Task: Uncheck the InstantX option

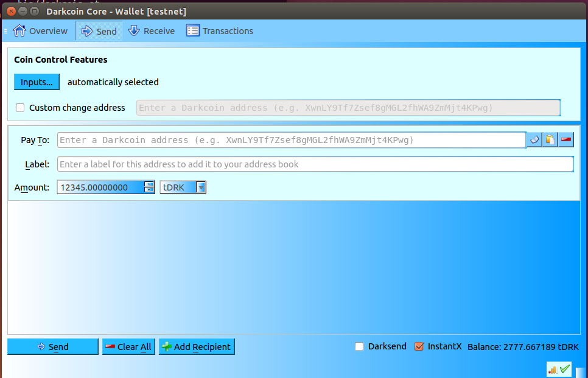Action: coord(419,346)
